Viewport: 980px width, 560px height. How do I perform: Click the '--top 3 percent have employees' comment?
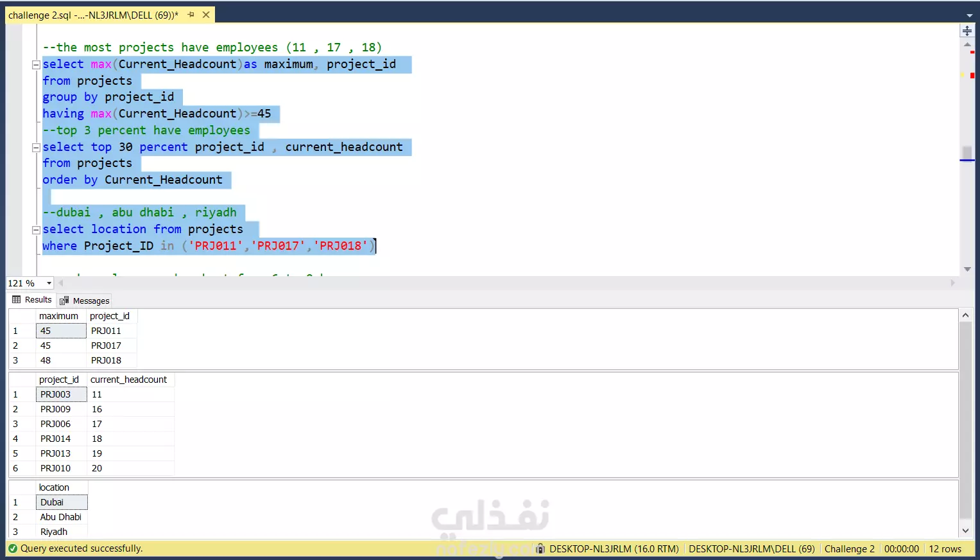coord(146,130)
